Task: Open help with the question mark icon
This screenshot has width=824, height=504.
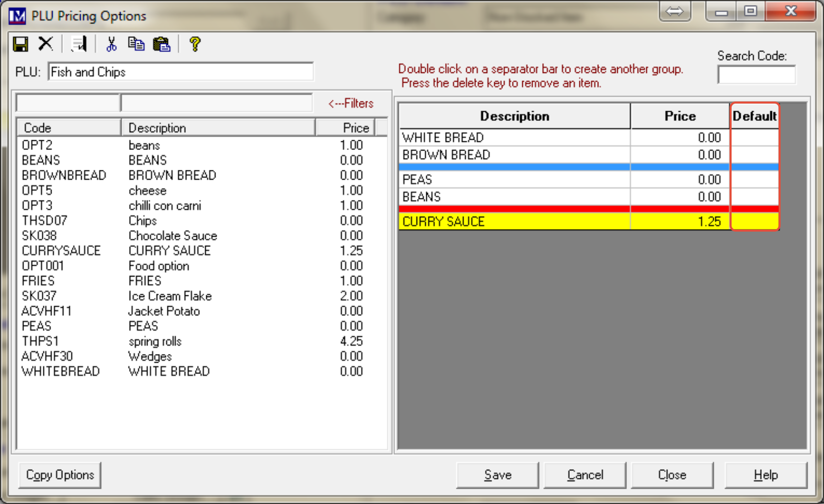Action: 195,44
